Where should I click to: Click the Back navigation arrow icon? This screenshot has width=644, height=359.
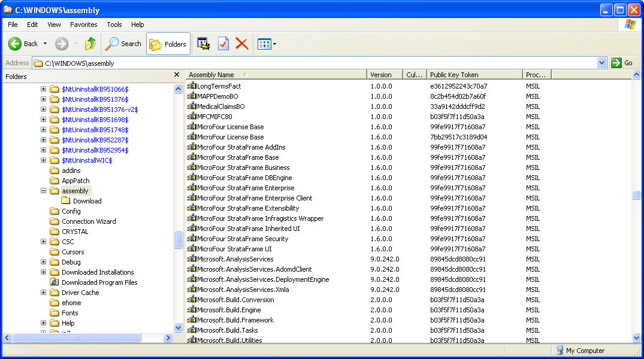(16, 44)
